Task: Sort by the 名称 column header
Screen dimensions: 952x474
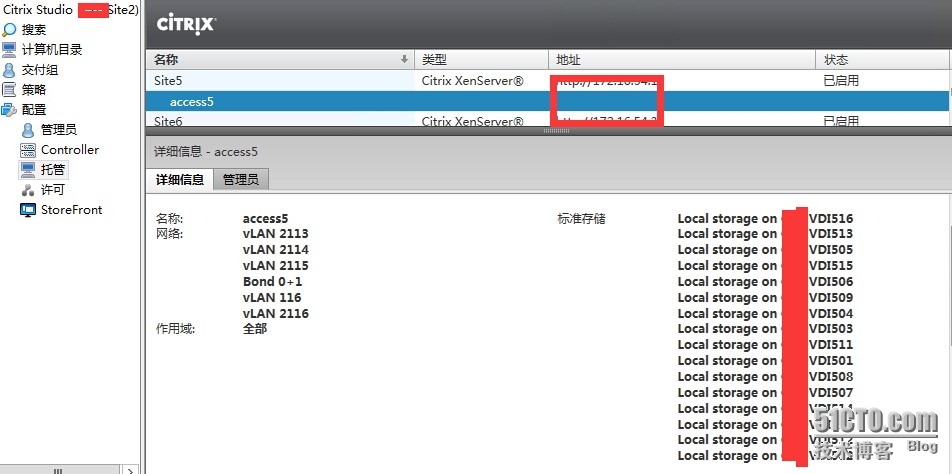Action: 280,59
